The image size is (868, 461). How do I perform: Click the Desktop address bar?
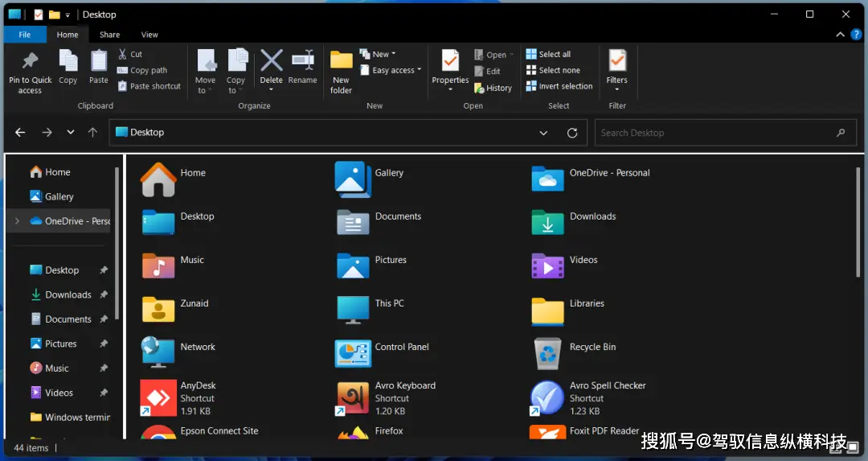pyautogui.click(x=348, y=133)
